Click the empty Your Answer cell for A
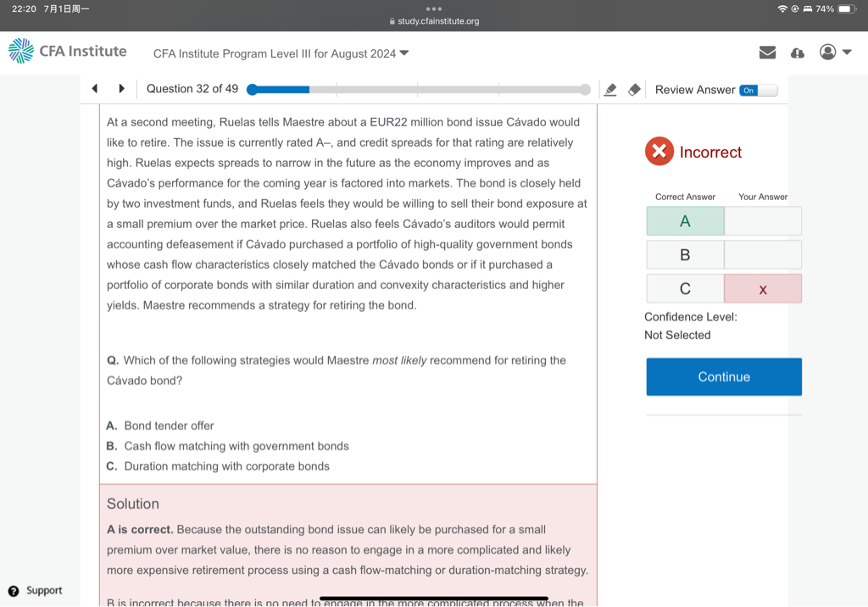The width and height of the screenshot is (868, 607). coord(763,221)
